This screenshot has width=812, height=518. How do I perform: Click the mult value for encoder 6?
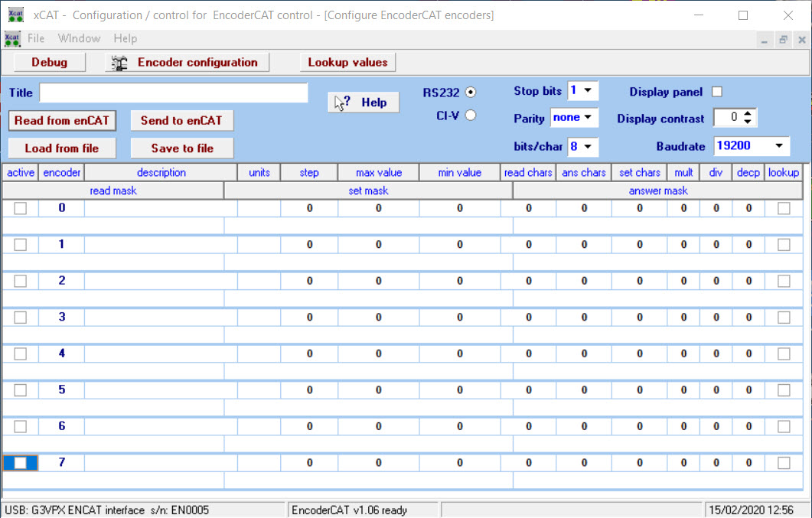(683, 426)
